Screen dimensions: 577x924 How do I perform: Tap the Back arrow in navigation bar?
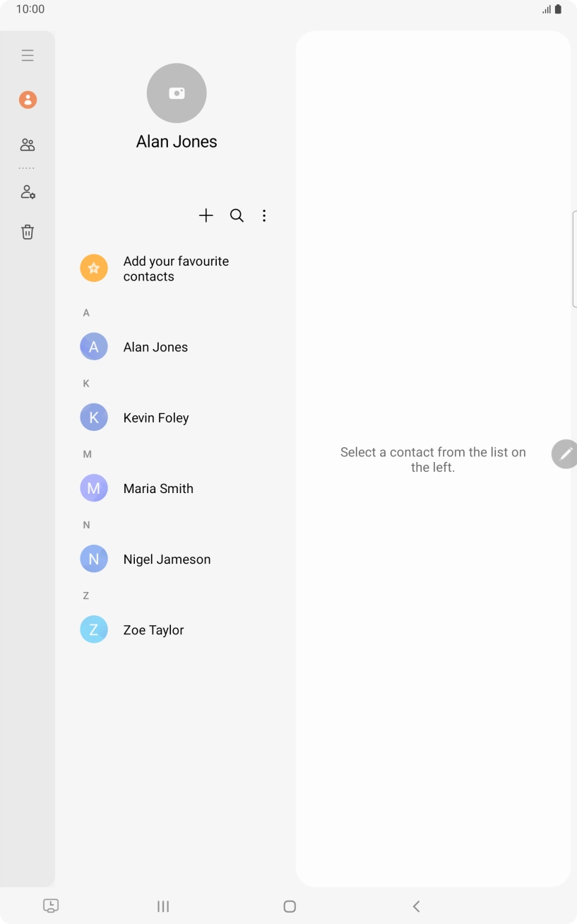point(416,906)
